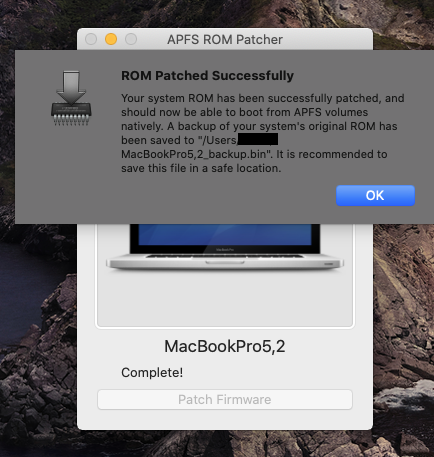434x457 pixels.
Task: Click the disabled Patch Firmware button
Action: point(225,399)
